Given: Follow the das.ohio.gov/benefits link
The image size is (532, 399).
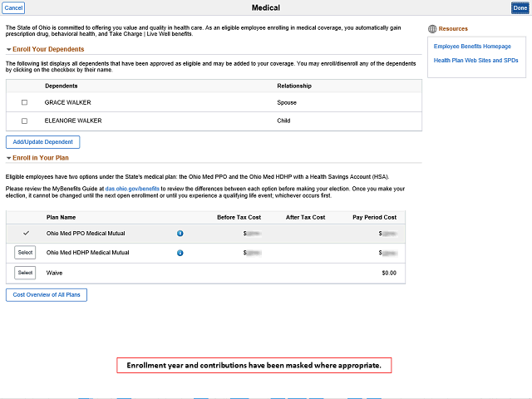Looking at the screenshot, I should pyautogui.click(x=132, y=189).
